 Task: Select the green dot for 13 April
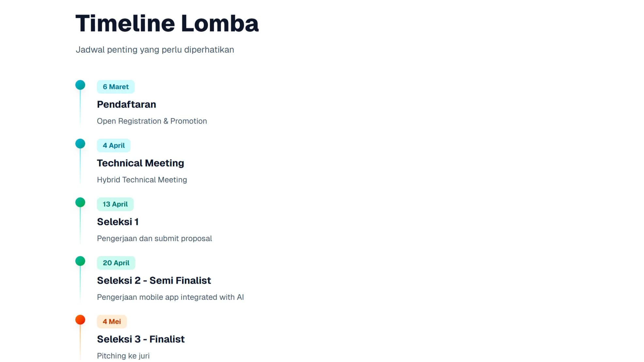80,203
